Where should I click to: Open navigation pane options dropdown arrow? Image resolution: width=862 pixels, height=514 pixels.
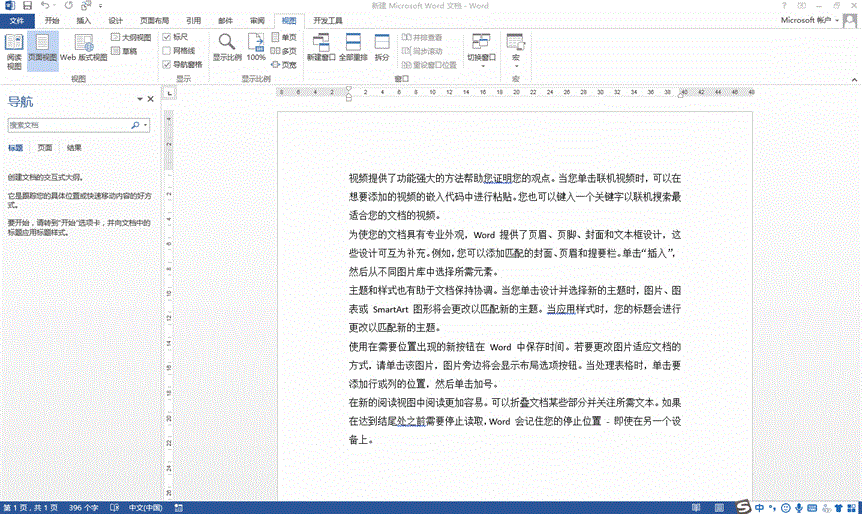140,100
